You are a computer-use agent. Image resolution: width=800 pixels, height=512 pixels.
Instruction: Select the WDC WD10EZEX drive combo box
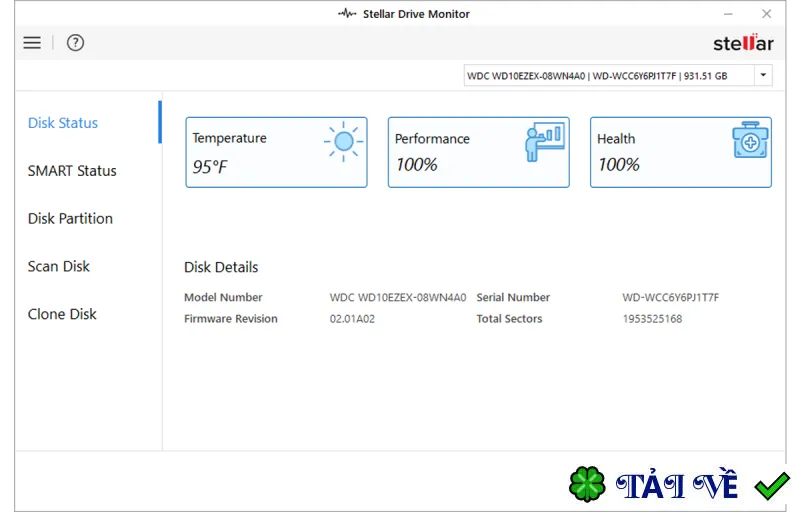(x=618, y=75)
